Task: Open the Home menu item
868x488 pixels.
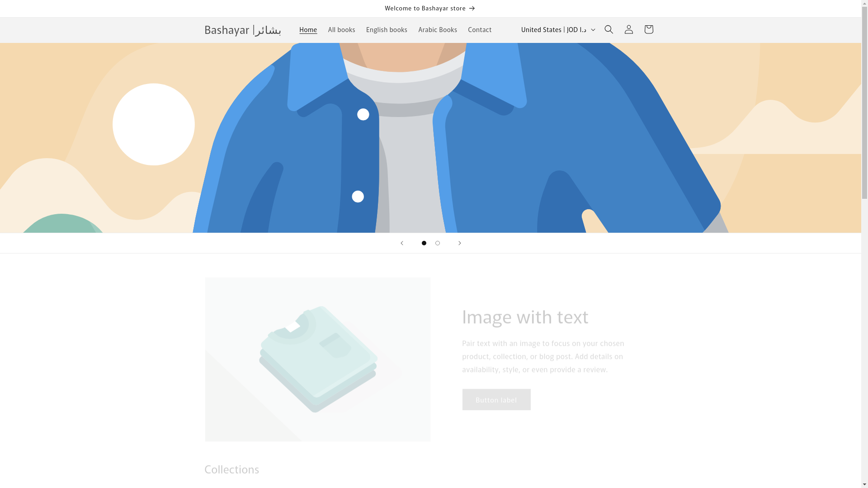Action: click(x=308, y=30)
